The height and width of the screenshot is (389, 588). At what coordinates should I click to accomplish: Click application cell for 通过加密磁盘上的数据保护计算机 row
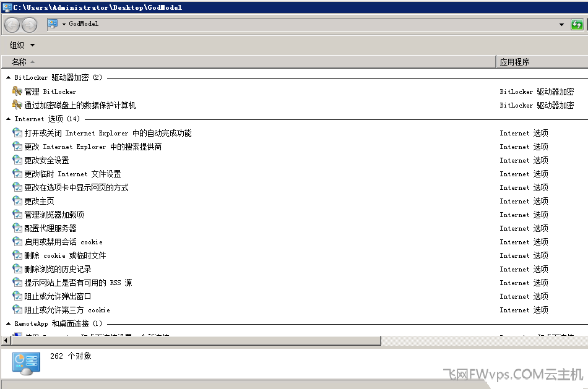[x=537, y=105]
